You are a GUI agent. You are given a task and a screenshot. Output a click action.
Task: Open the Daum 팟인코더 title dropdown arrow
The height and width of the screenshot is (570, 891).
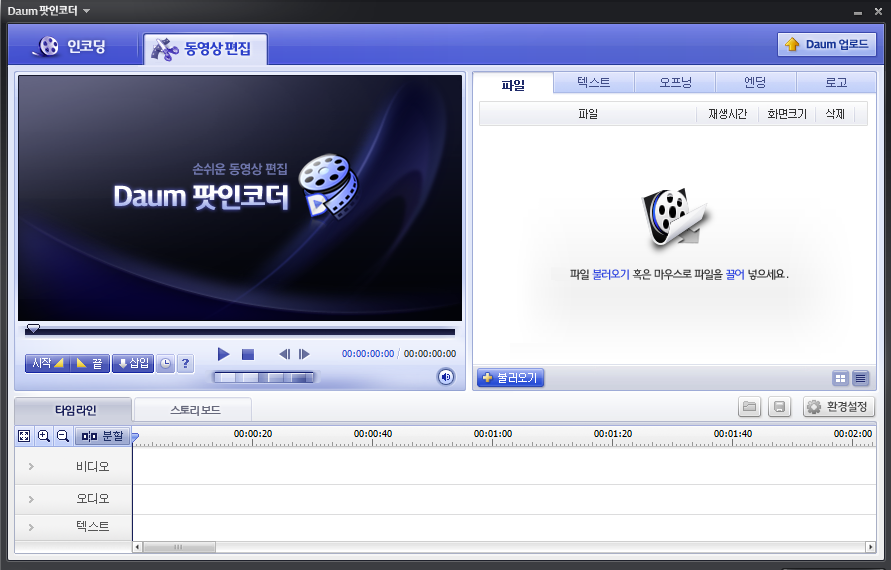click(86, 11)
